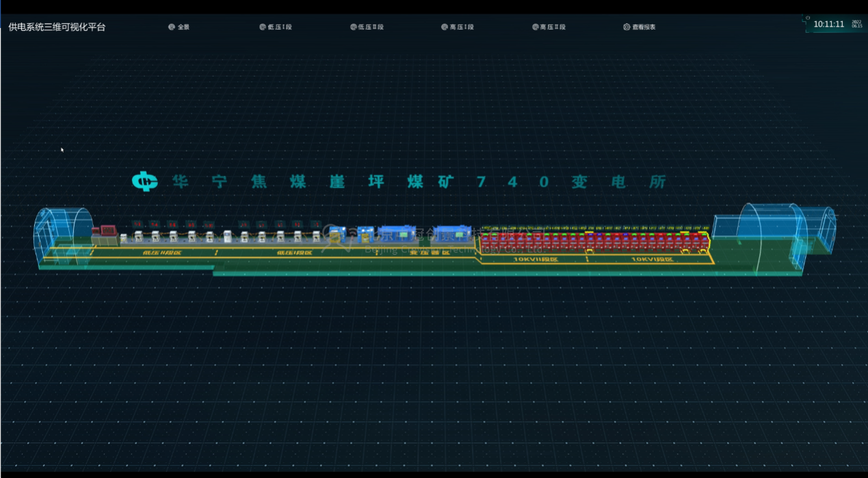Select the leftmost red high-voltage cabinet

tap(486, 242)
